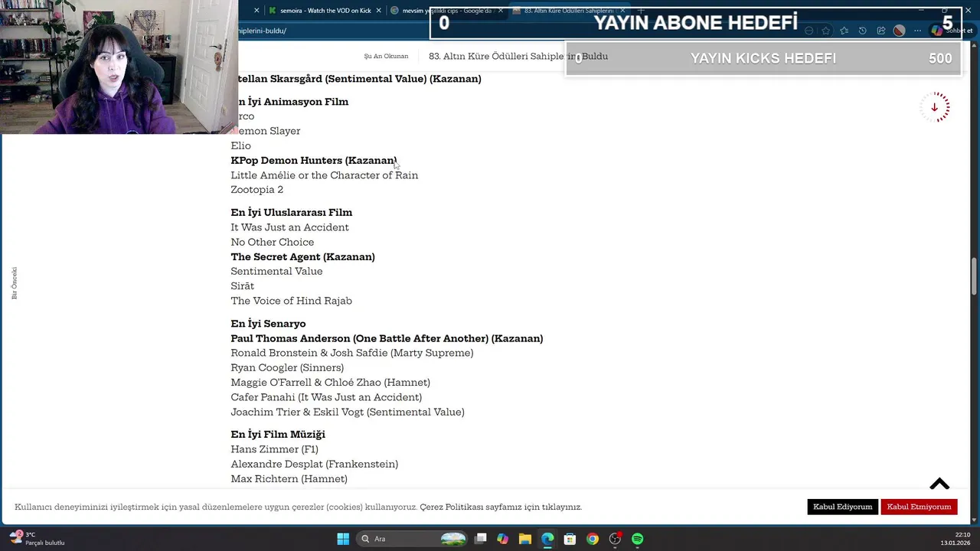The width and height of the screenshot is (980, 551).
Task: Accept cookies with Kabul Ediyorum
Action: pyautogui.click(x=842, y=507)
